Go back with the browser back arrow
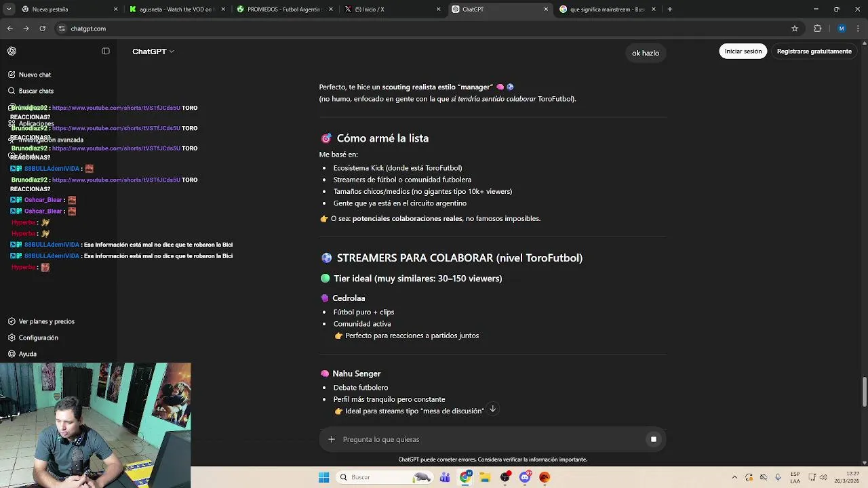Viewport: 868px width, 488px height. pyautogui.click(x=9, y=28)
